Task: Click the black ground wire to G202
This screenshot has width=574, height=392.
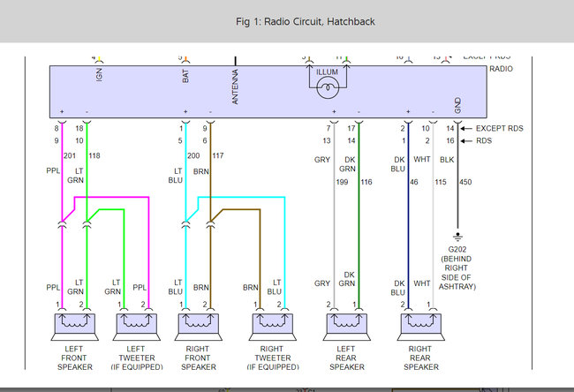Action: [457, 176]
